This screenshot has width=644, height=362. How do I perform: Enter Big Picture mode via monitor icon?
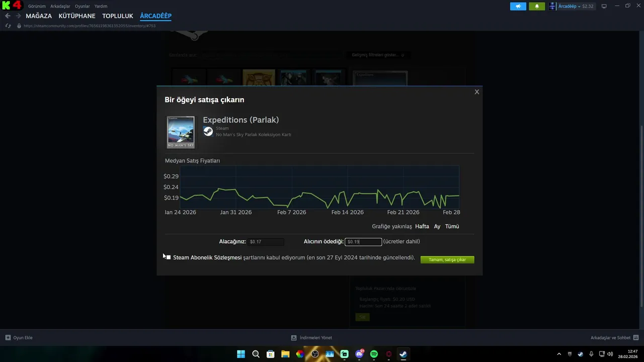coord(604,6)
